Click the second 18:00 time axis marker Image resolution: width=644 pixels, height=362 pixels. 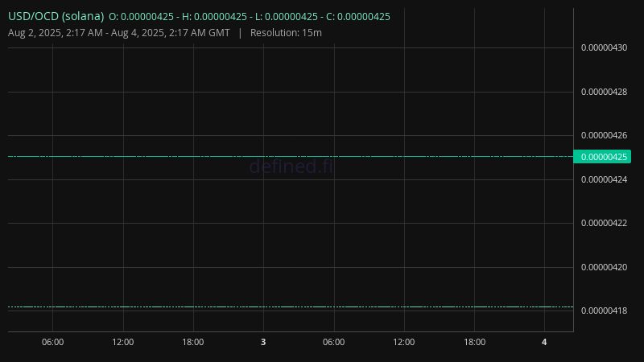[474, 342]
